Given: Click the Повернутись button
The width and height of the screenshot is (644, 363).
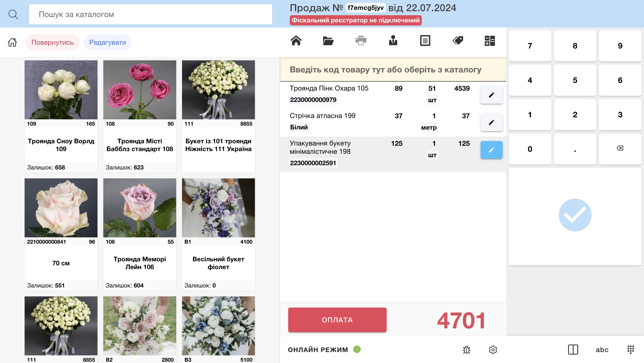Looking at the screenshot, I should [52, 42].
